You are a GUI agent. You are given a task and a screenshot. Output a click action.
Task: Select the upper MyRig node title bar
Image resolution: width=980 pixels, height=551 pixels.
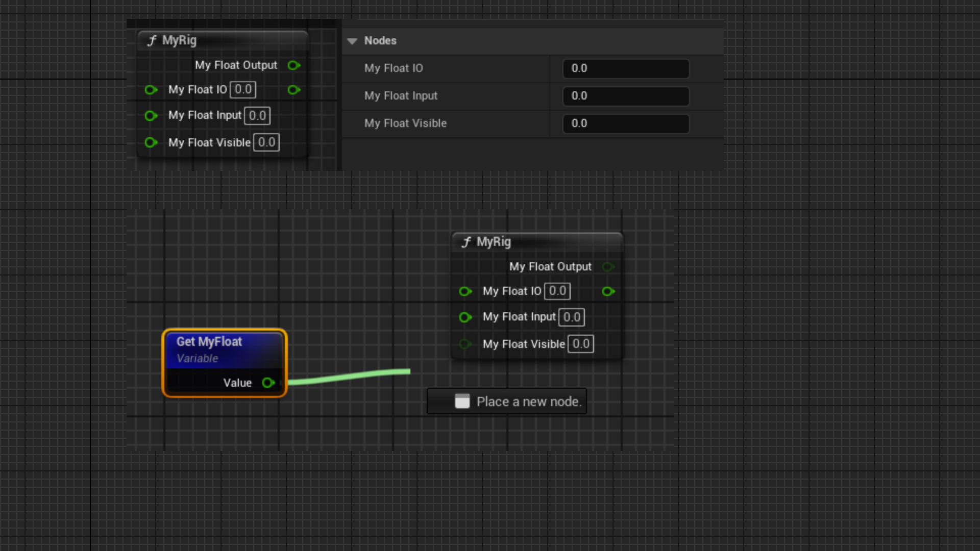point(223,41)
